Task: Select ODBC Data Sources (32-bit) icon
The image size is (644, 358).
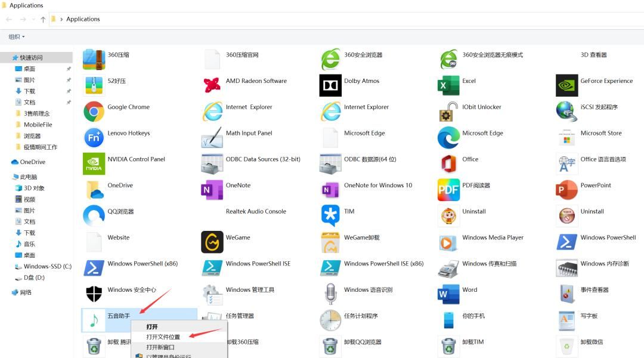Action: click(x=212, y=163)
